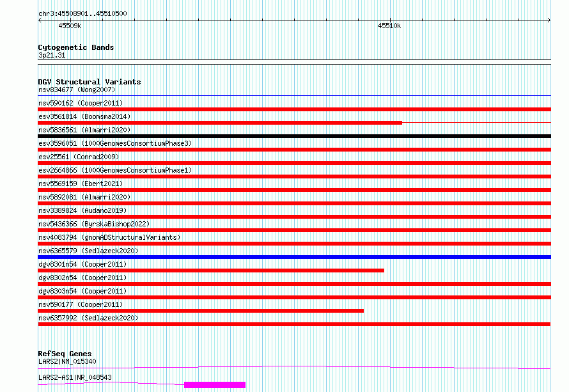This screenshot has height=392, width=569.
Task: Open variant nsv5436366 (ByrskaBishop2022) label
Action: pyautogui.click(x=94, y=224)
